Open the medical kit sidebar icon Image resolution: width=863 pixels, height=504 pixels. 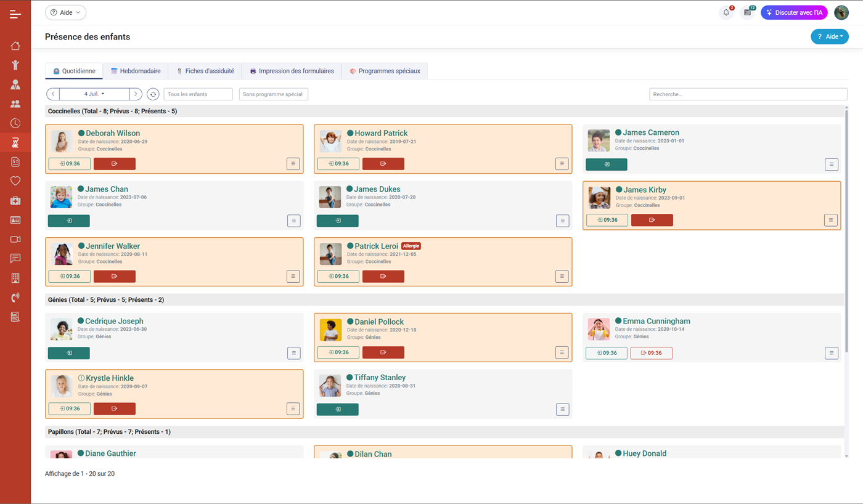[x=15, y=201]
